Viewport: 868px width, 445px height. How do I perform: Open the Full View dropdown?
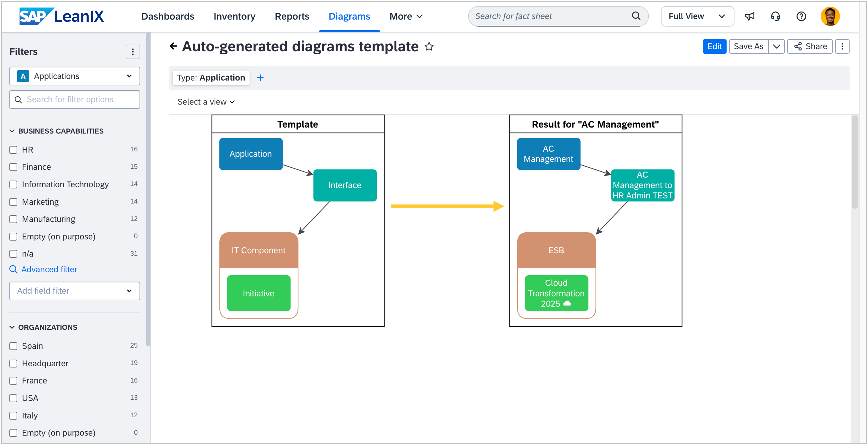697,16
